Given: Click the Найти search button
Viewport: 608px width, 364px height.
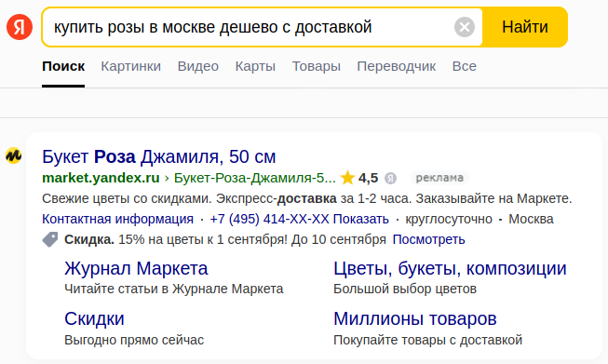Looking at the screenshot, I should (x=525, y=27).
